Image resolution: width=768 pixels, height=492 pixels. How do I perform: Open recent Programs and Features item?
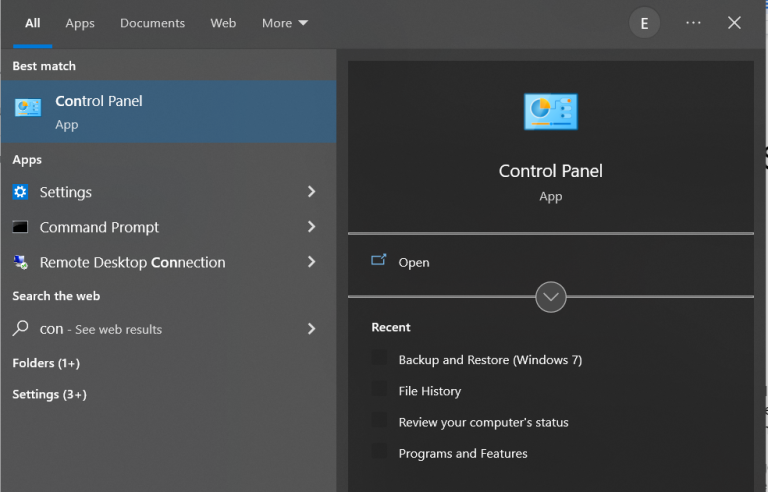click(x=463, y=453)
